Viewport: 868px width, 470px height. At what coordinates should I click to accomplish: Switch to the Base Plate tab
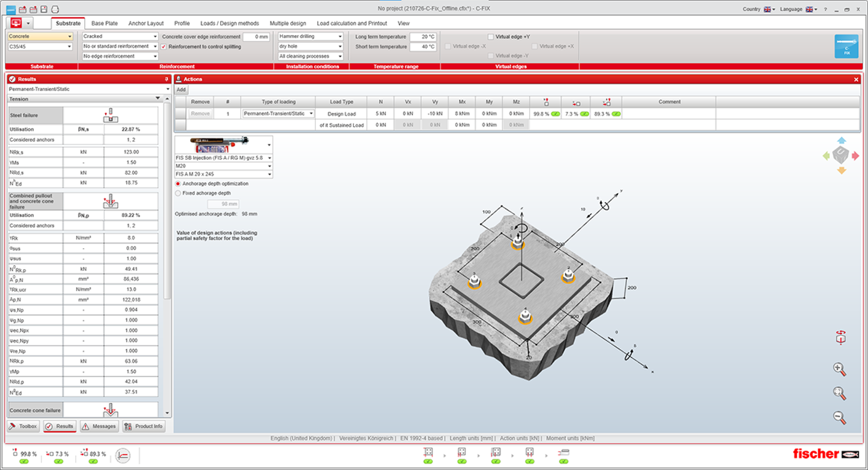104,23
